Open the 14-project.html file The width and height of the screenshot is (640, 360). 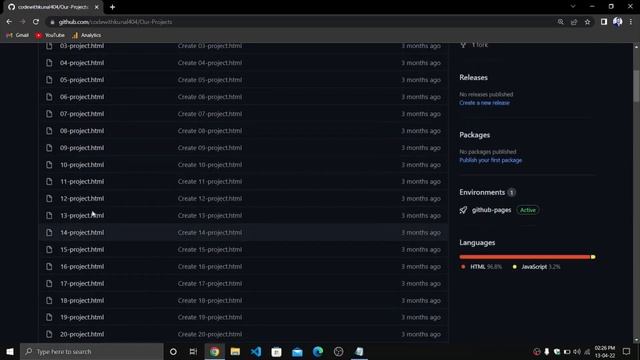pos(82,233)
